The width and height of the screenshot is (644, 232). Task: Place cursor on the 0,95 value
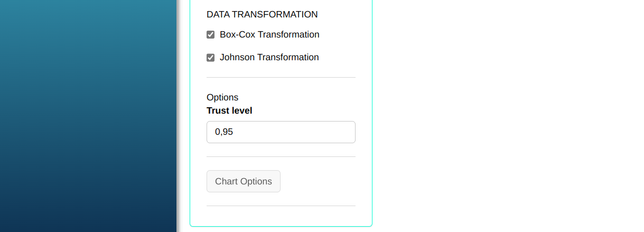click(224, 132)
